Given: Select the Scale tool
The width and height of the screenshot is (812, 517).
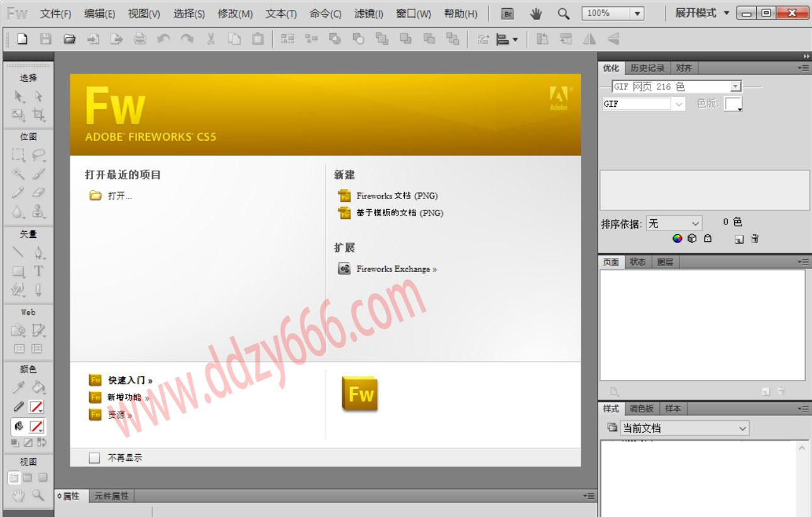Looking at the screenshot, I should (19, 114).
